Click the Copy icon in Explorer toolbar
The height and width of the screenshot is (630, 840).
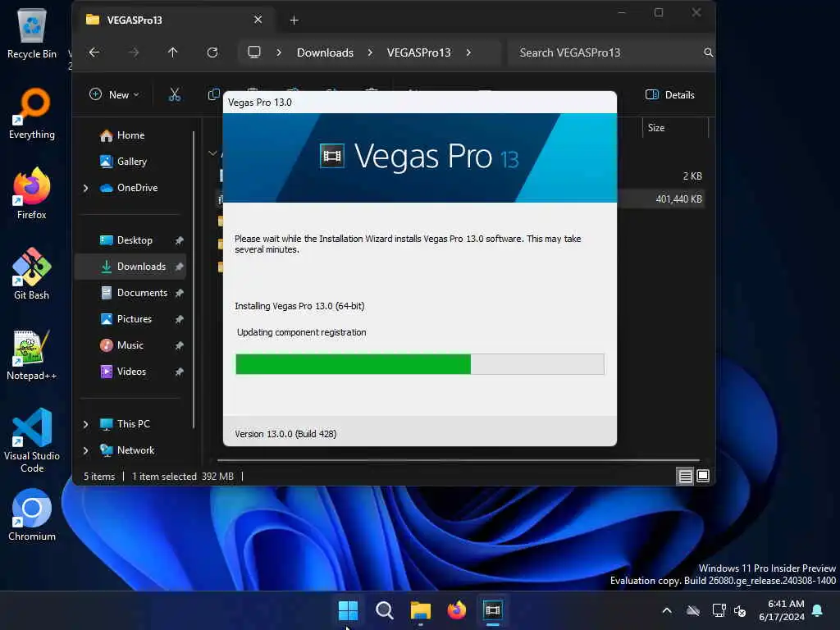pyautogui.click(x=214, y=95)
